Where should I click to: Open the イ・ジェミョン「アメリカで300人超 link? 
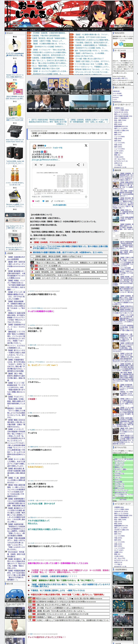[70, 247]
